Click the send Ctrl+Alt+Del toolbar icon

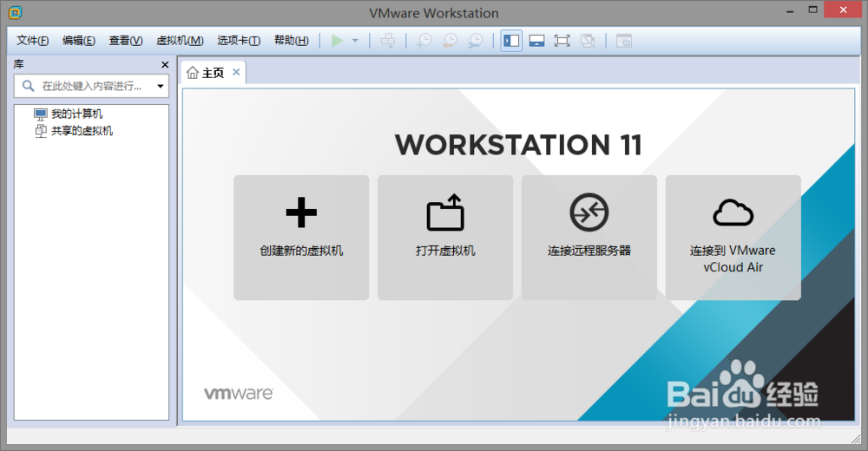(388, 41)
